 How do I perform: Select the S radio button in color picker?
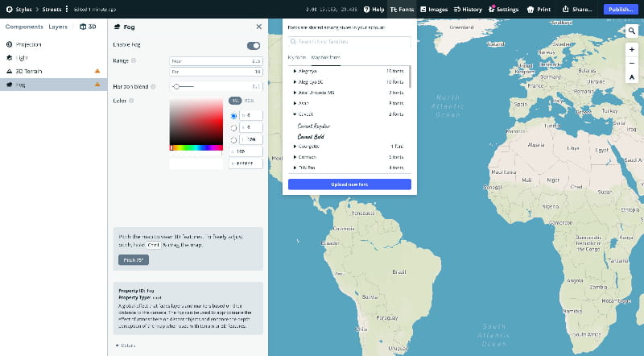click(x=234, y=127)
